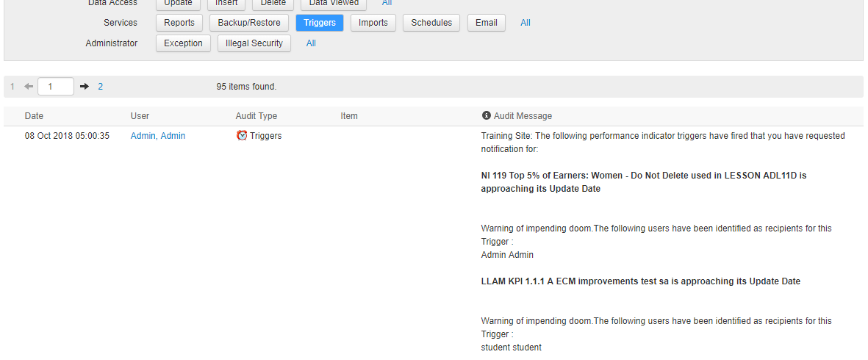868x360 pixels.
Task: Click the 'student student' recipient text
Action: click(x=511, y=348)
